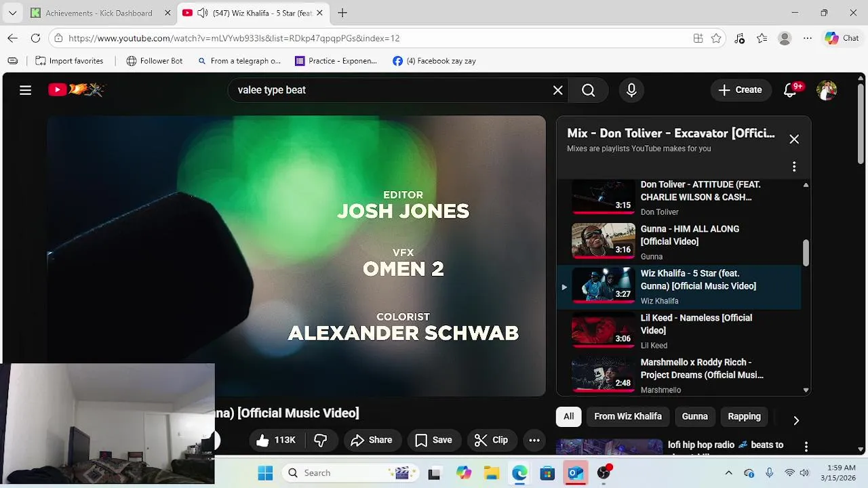Play Lil Keed Nameless video
This screenshot has height=488, width=868.
click(x=678, y=330)
